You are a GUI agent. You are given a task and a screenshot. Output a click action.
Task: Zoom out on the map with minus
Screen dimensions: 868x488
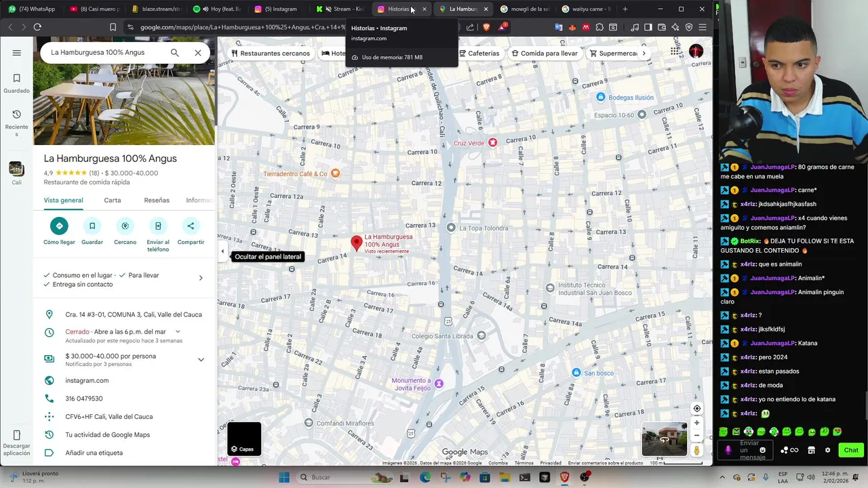(696, 435)
